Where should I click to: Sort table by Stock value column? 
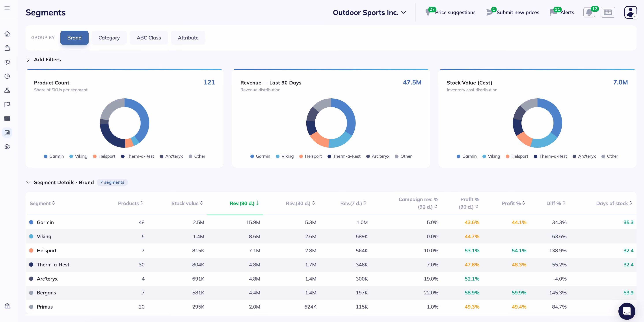(x=187, y=203)
